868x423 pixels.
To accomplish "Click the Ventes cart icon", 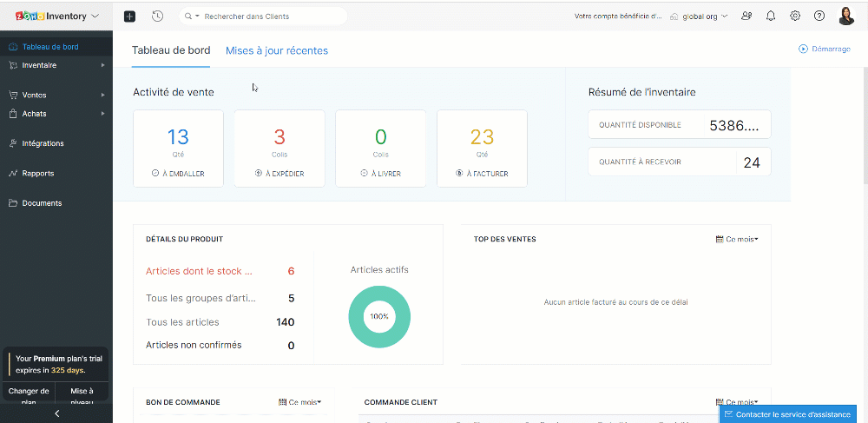I will 13,96.
